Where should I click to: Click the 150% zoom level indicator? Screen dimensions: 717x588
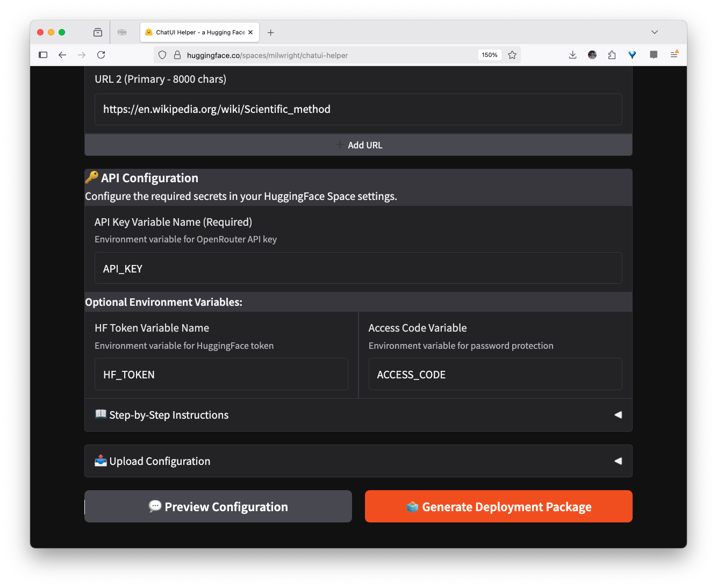[489, 55]
